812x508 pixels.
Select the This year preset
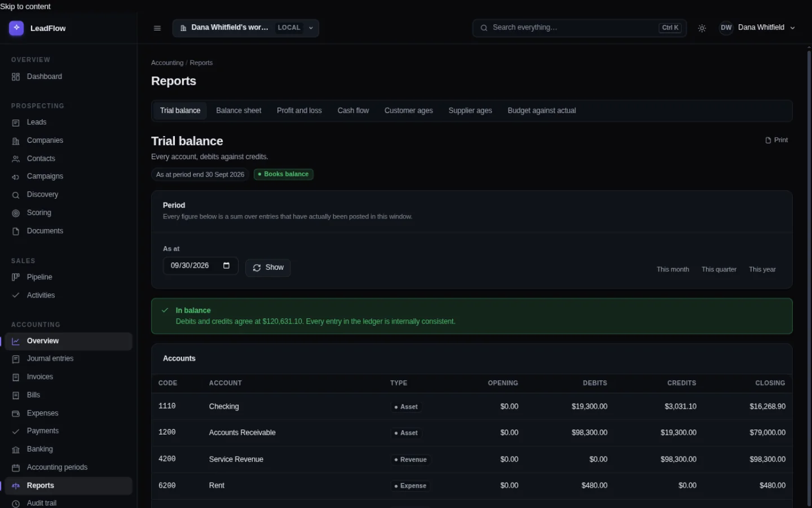(762, 269)
